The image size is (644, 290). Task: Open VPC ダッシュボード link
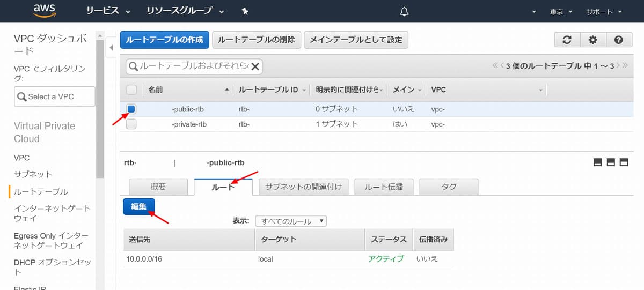click(49, 44)
